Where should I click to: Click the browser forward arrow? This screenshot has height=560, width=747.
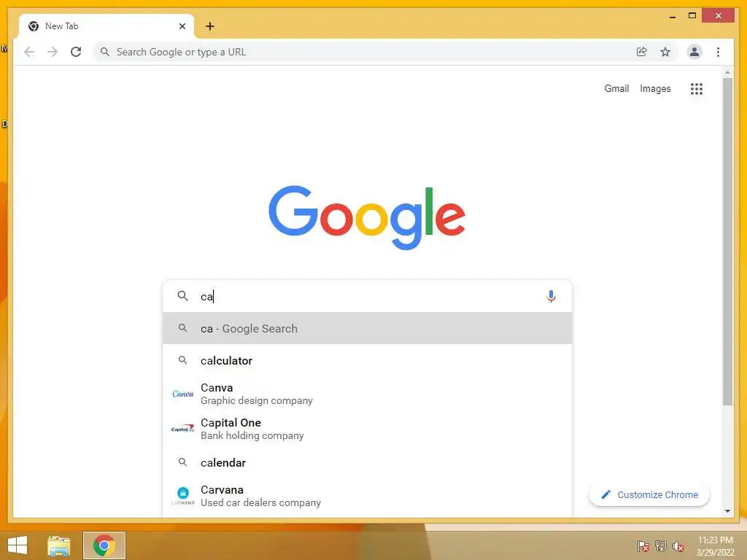53,52
